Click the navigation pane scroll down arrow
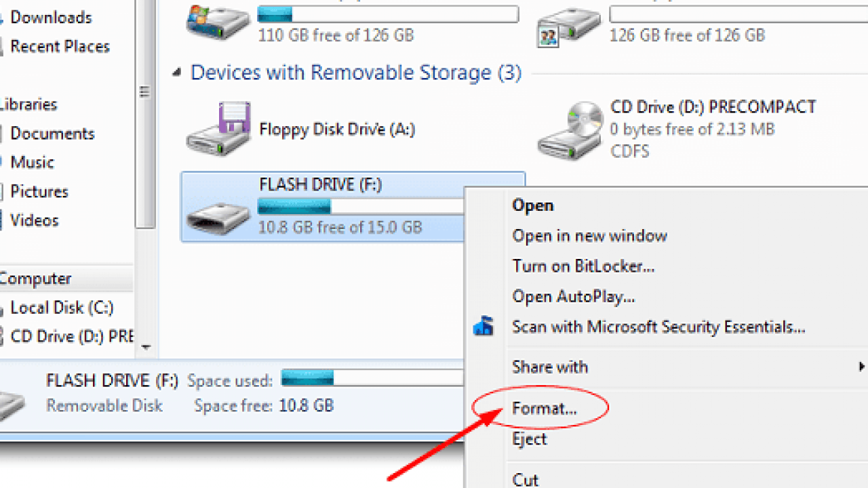The image size is (868, 488). click(146, 347)
